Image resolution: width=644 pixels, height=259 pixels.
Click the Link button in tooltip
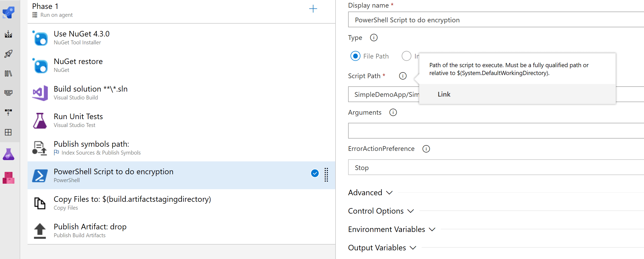444,94
